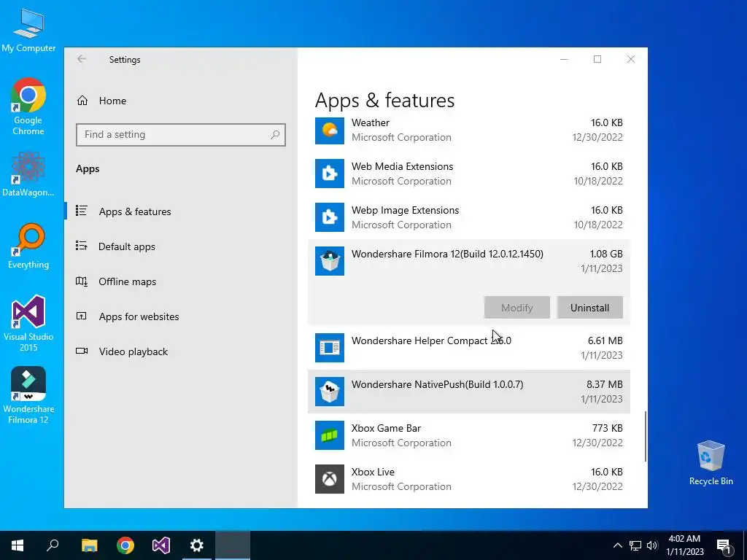Viewport: 747px width, 560px height.
Task: Select the Xbox Game Bar icon
Action: (329, 435)
